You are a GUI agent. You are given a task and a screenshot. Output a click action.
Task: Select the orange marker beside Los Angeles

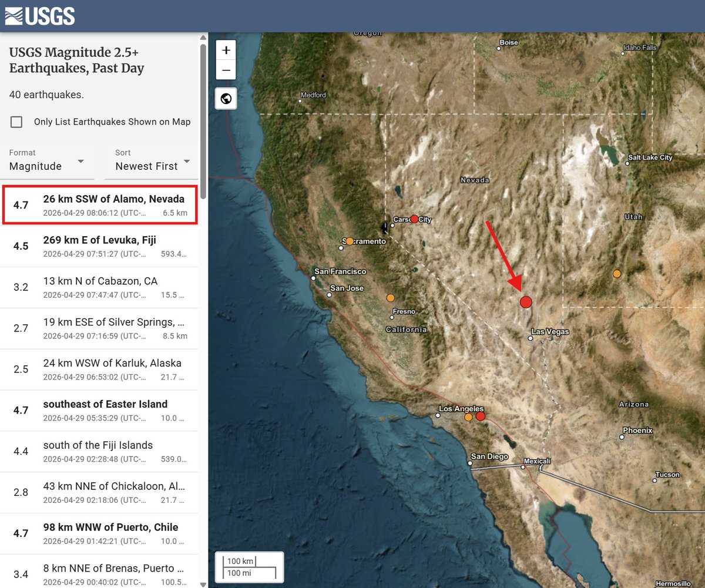[x=468, y=417]
